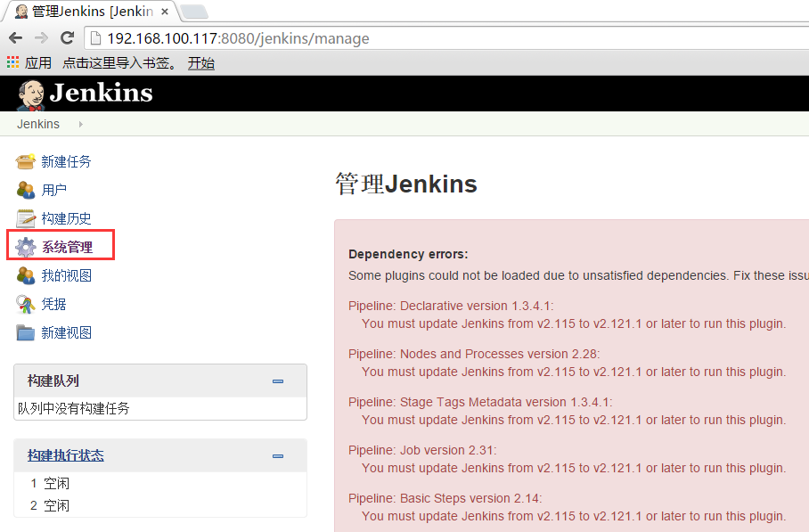Click the Jenkins breadcrumb link
809x532 pixels.
pyautogui.click(x=38, y=125)
